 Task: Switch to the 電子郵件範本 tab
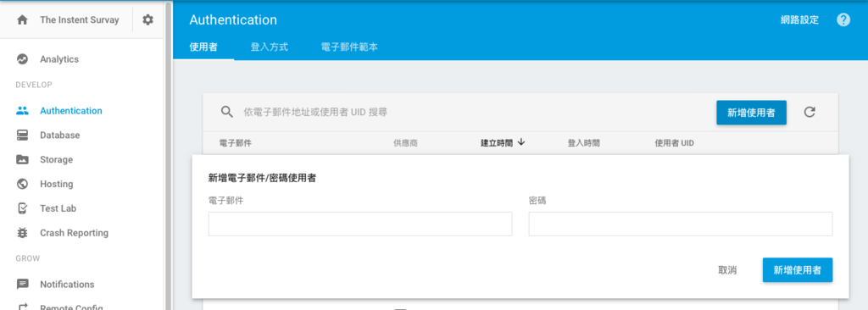click(349, 47)
